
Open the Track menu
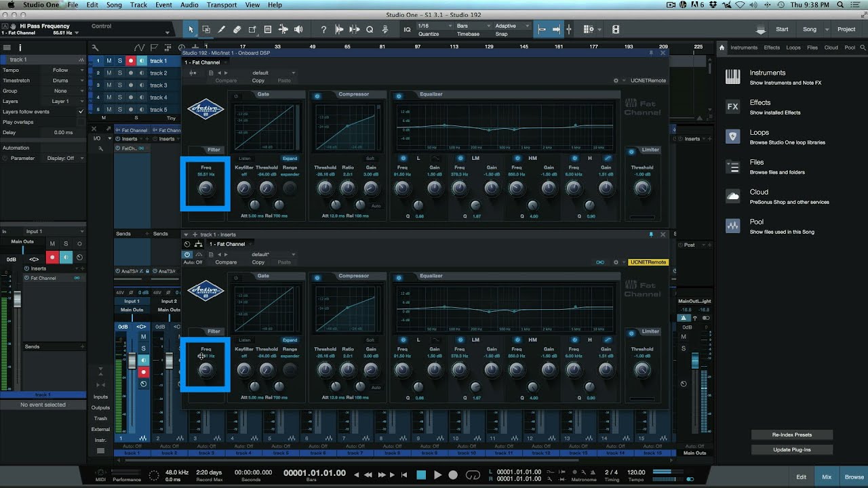pos(138,5)
